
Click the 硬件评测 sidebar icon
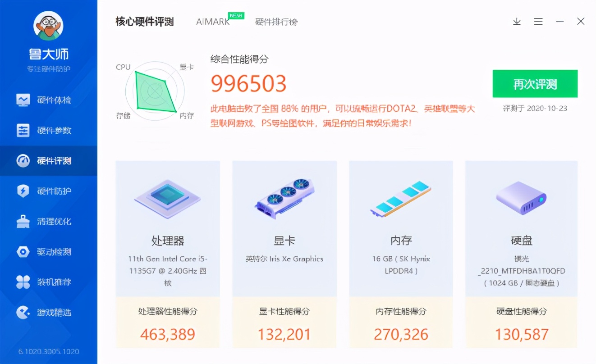(x=48, y=160)
